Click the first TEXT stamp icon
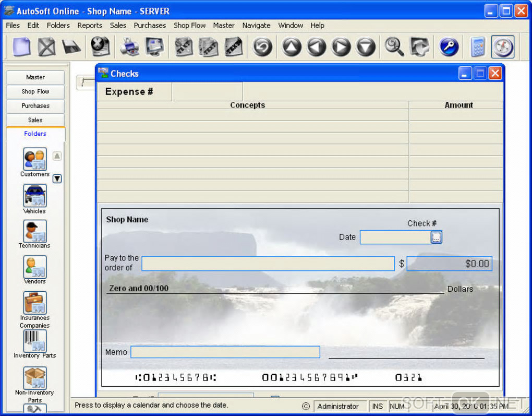The image size is (532, 416). click(184, 46)
